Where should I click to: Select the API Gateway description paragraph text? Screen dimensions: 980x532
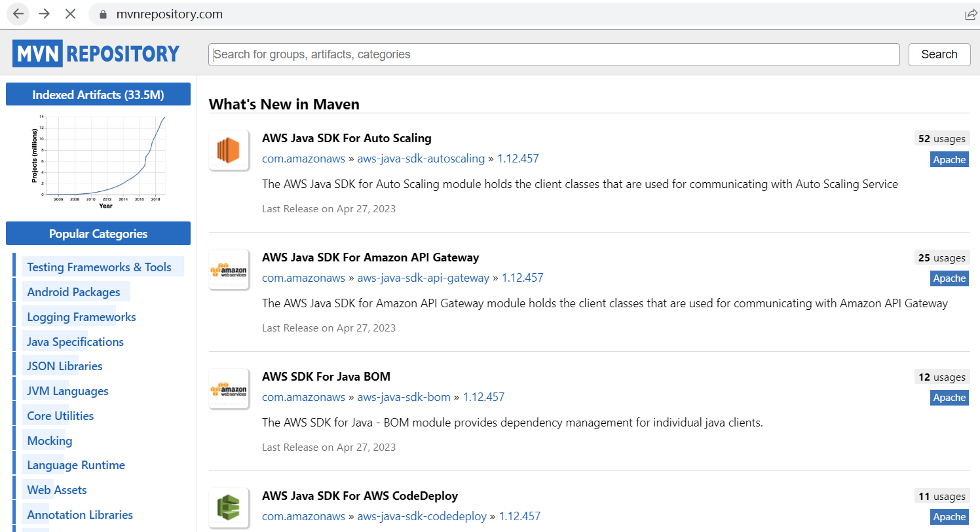point(605,303)
